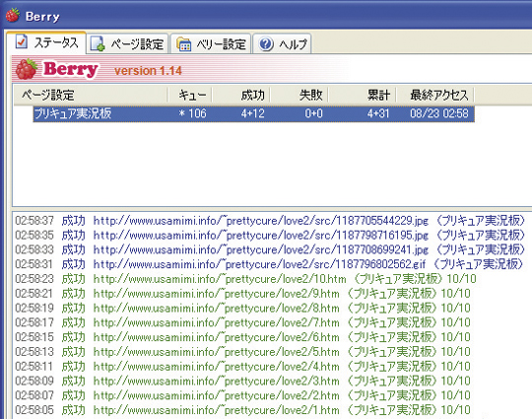Select log entry at 02:58:37

click(x=270, y=221)
